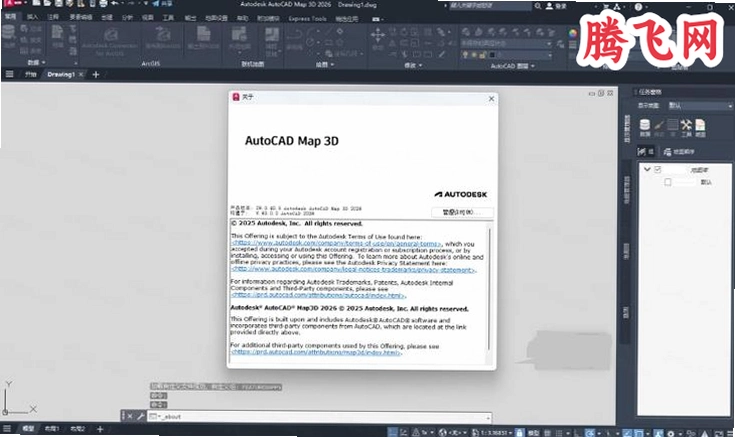Click the Table grid icon in Task Pane

pyautogui.click(x=673, y=125)
